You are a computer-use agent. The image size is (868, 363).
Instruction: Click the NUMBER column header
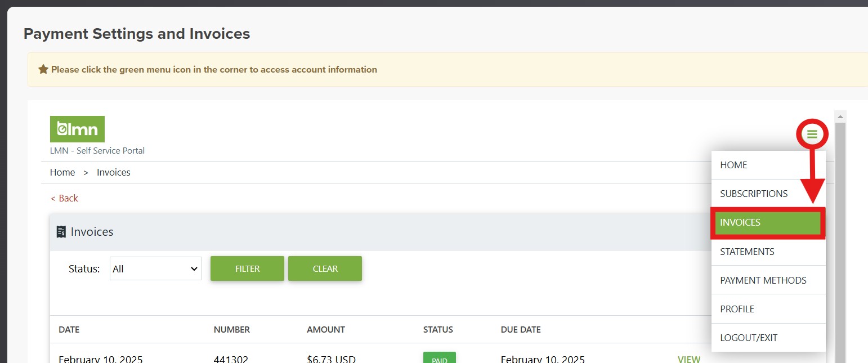(x=232, y=330)
